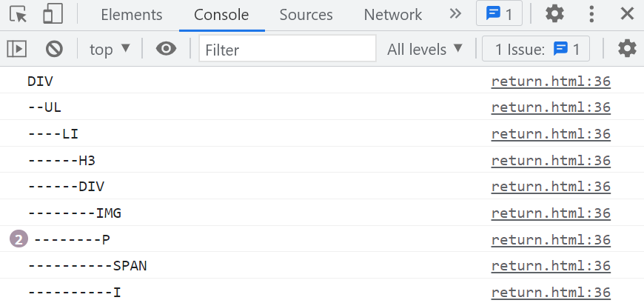Show console sidebar panel icon
The height and width of the screenshot is (303, 644).
17,50
